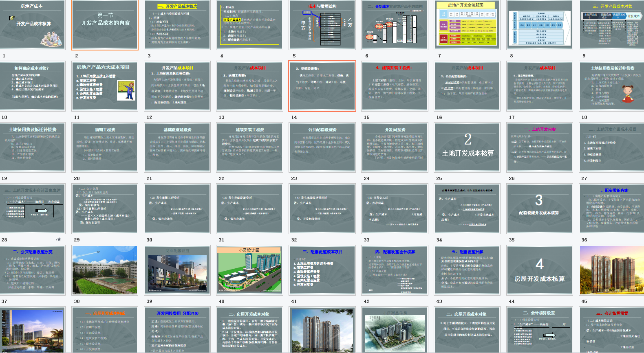Screen dimensions: 644x353
Task: Select slide 4 with yellow bordered text box
Action: pos(250,24)
